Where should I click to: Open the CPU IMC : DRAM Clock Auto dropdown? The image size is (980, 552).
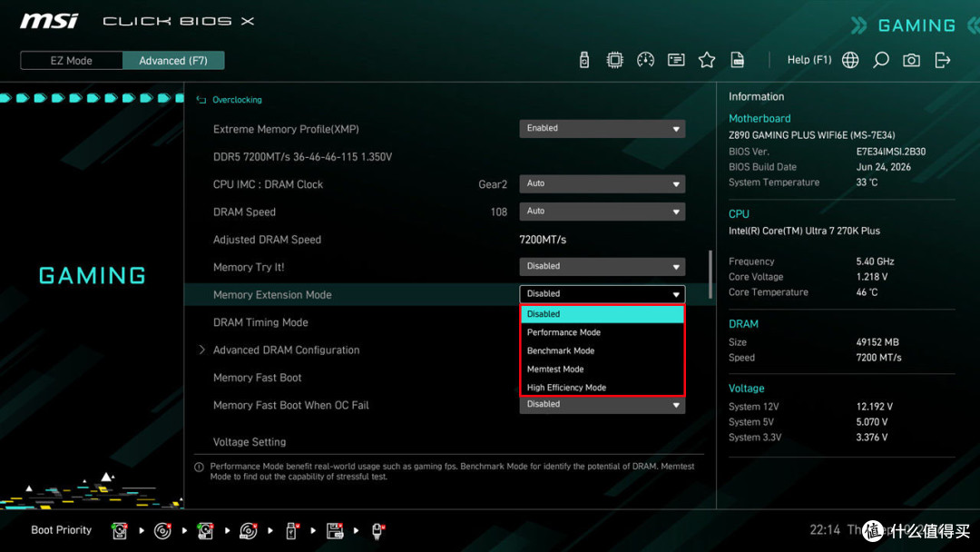[x=603, y=183]
